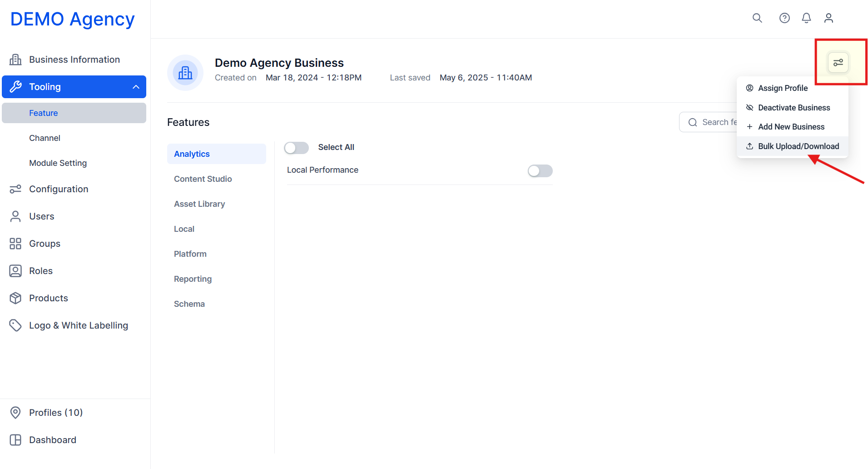The width and height of the screenshot is (868, 469).
Task: Open the Analytics feature category
Action: (x=217, y=154)
